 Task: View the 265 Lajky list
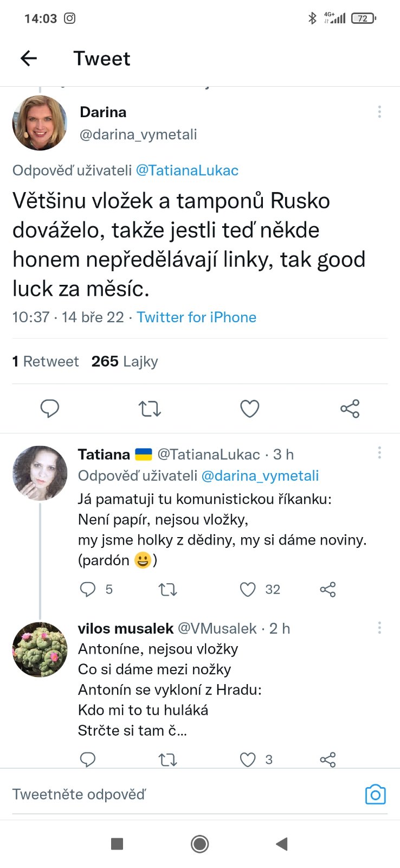click(x=125, y=361)
